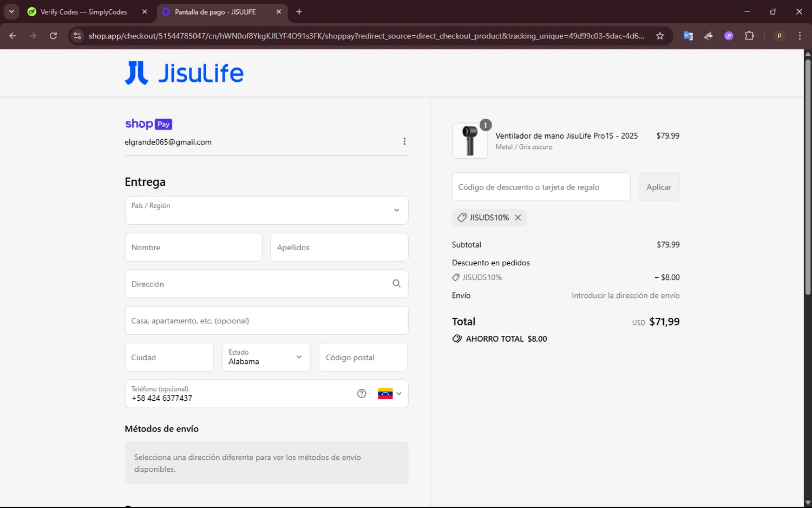Click the Código postal field
The image size is (812, 508).
tap(363, 357)
